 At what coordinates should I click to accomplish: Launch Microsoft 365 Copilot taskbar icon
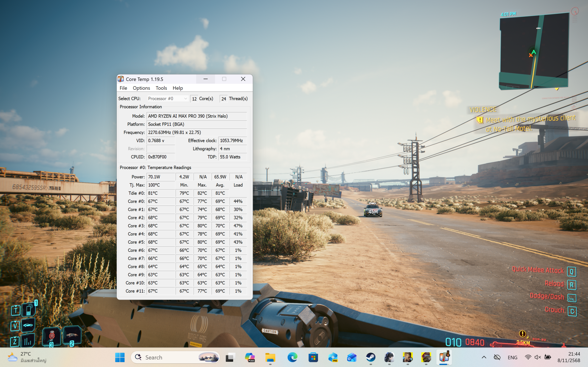[249, 357]
